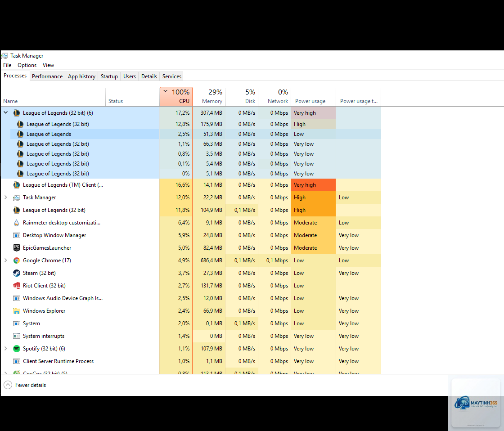
Task: Sort by the Name column header
Action: 54,97
